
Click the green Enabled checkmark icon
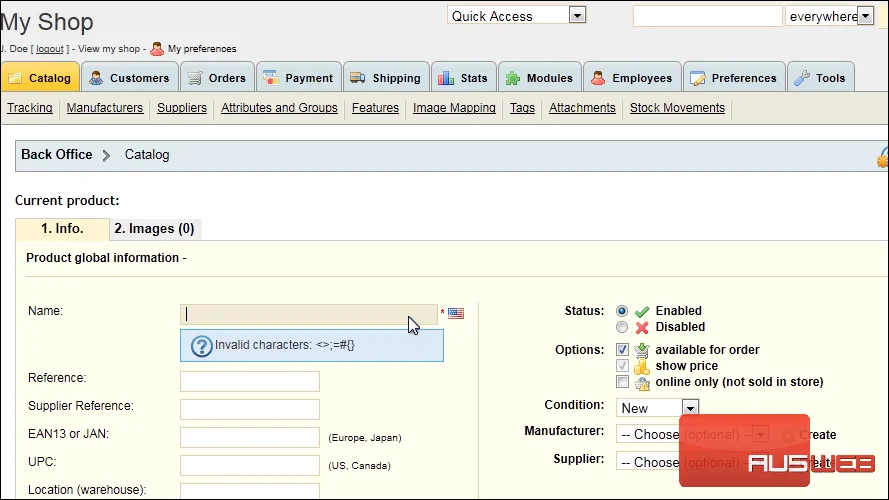click(x=642, y=311)
